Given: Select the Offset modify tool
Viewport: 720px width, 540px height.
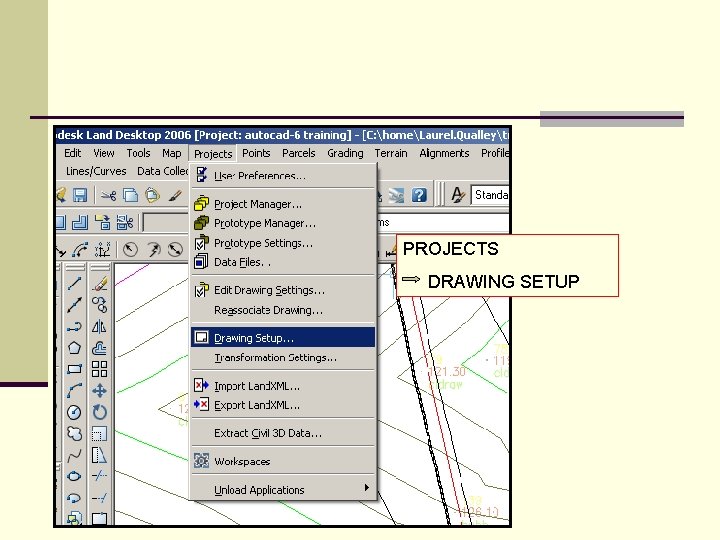Looking at the screenshot, I should point(100,348).
